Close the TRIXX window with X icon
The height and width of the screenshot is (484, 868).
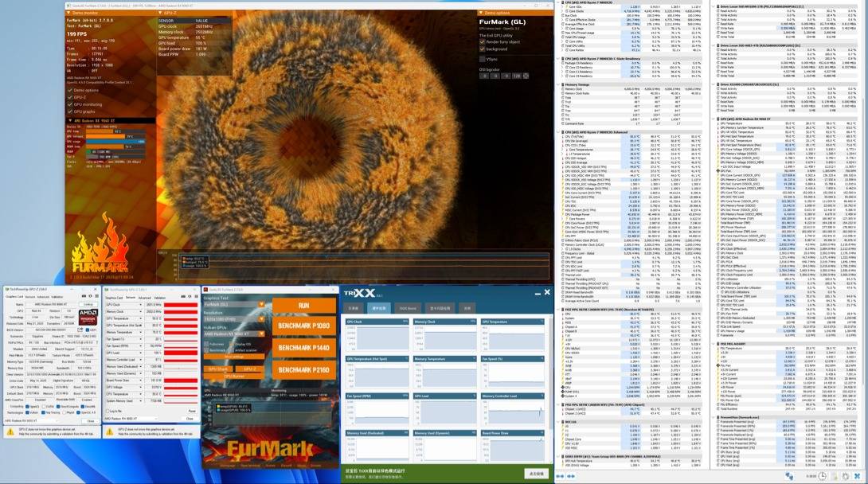(x=547, y=292)
